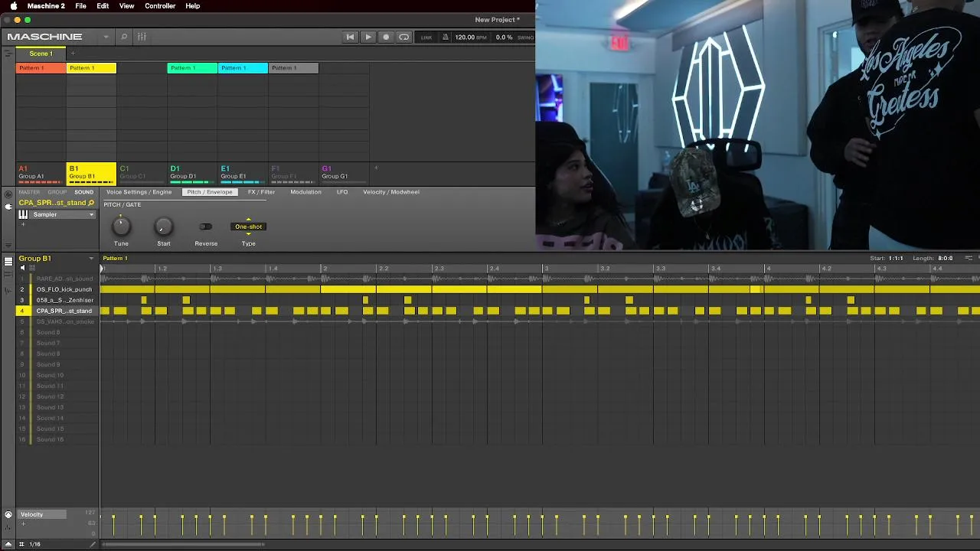
Task: Toggle the speaker audition icon
Action: coord(22,268)
